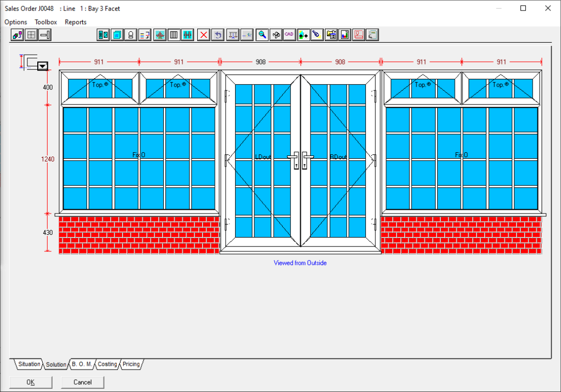Viewport: 561px width, 392px height.
Task: Go to the Costing tab
Action: click(107, 364)
